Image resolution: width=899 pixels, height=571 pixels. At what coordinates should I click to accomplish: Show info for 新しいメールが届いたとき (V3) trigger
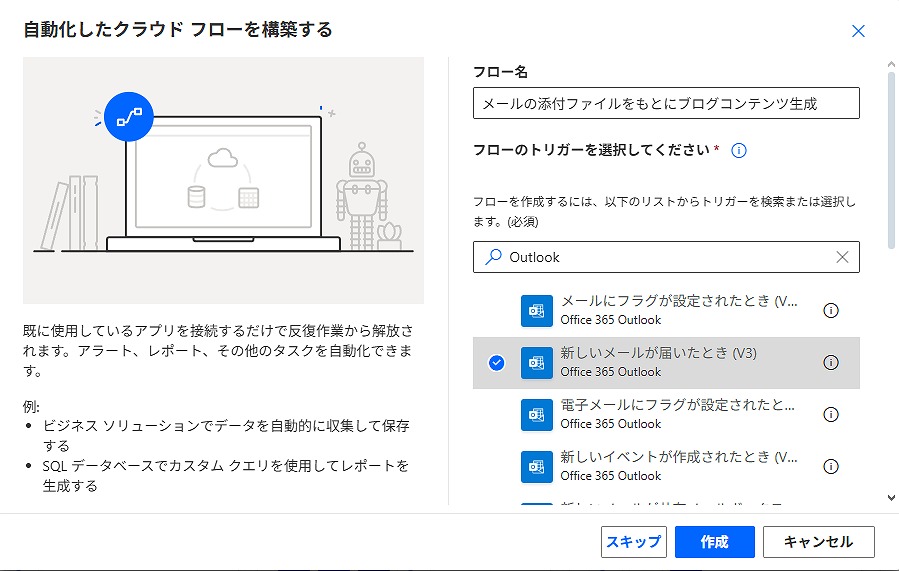click(x=830, y=363)
